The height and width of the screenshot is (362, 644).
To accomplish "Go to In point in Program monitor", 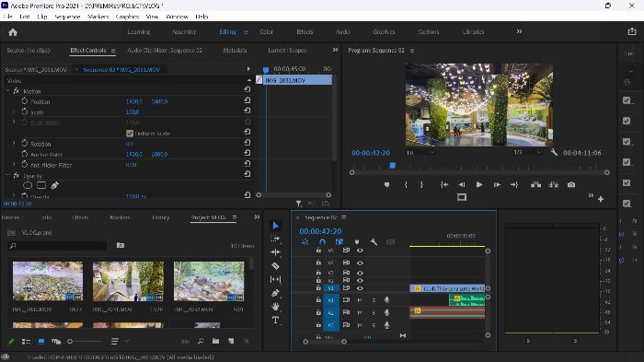I will pyautogui.click(x=444, y=185).
